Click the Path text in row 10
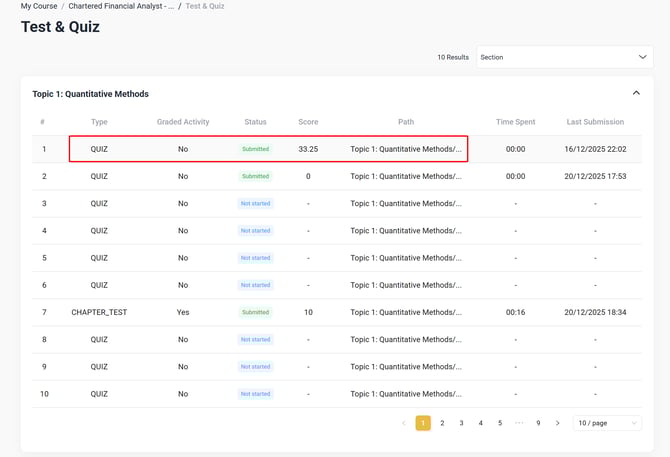The height and width of the screenshot is (457, 670). tap(406, 394)
